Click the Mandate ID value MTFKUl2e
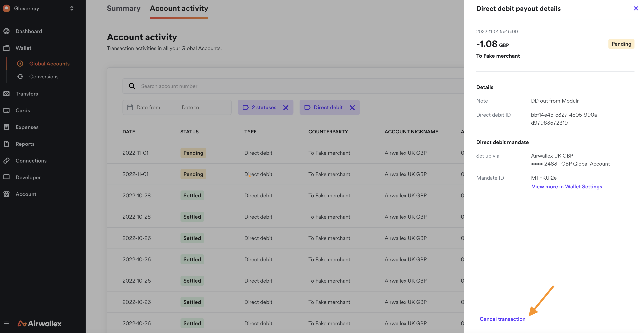The width and height of the screenshot is (644, 333). click(544, 178)
